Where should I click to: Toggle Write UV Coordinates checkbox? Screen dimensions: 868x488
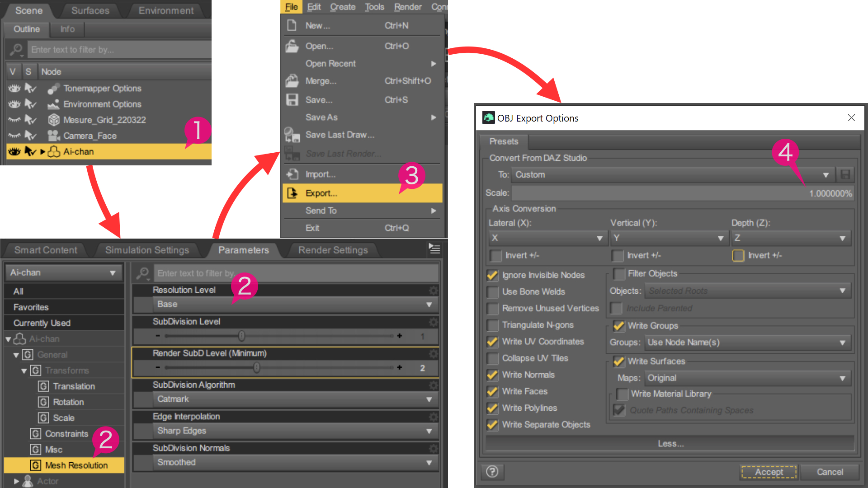point(492,342)
